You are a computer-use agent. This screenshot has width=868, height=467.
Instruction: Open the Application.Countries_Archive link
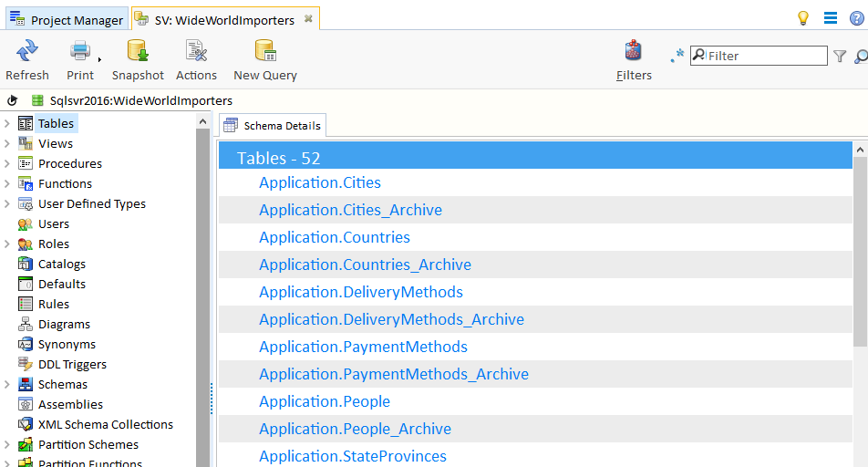tap(365, 265)
